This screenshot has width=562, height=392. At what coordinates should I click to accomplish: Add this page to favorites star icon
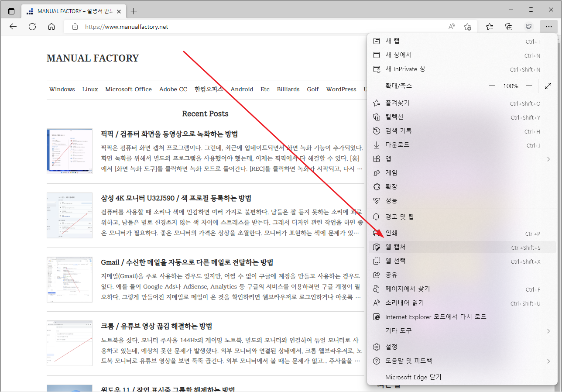pyautogui.click(x=467, y=27)
